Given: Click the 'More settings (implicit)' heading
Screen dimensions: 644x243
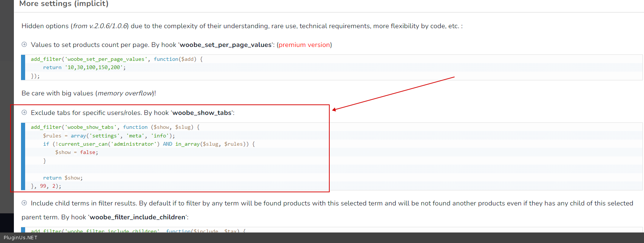Looking at the screenshot, I should click(x=64, y=4).
